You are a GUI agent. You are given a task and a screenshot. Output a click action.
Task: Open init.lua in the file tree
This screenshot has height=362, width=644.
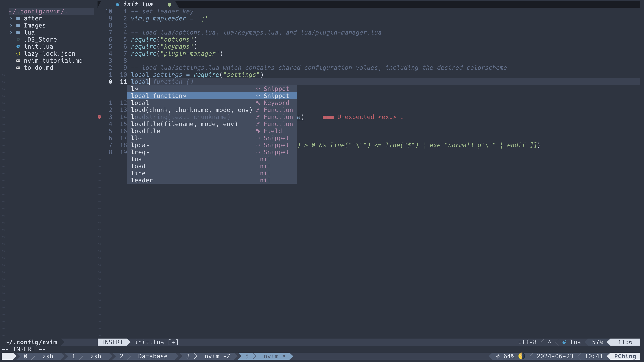click(39, 46)
